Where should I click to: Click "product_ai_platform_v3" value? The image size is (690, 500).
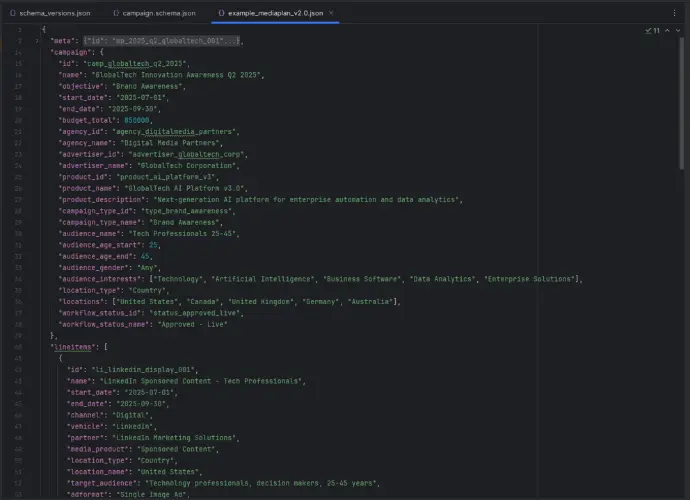[x=166, y=177]
